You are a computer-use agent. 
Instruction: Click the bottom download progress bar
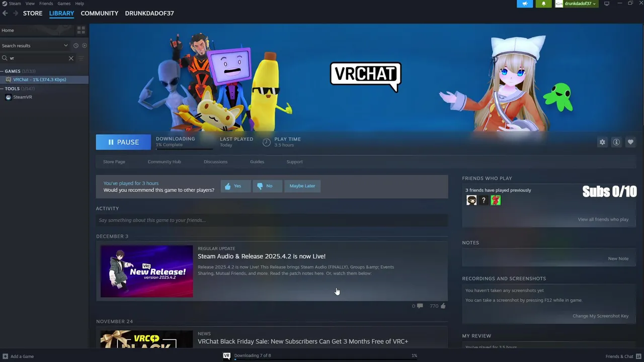(326, 359)
